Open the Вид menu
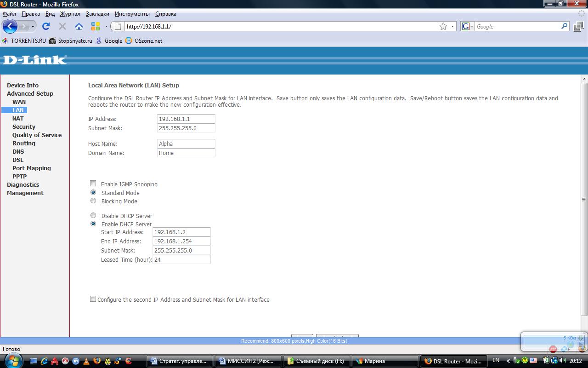This screenshot has height=368, width=588. point(50,14)
